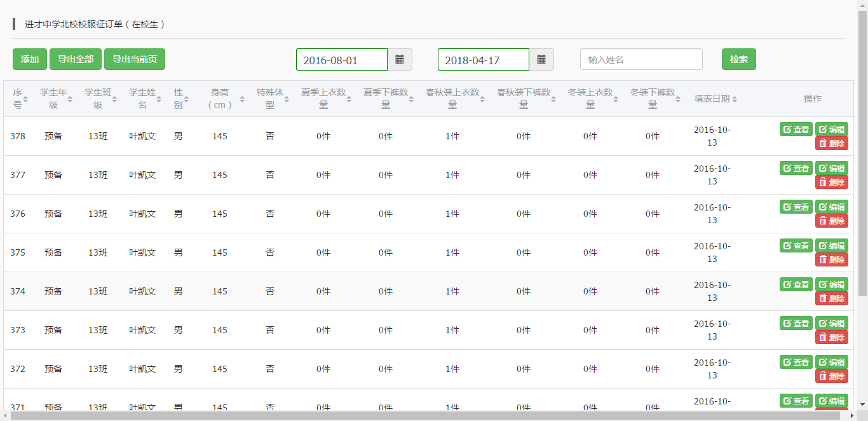Delete record number 376

(x=831, y=221)
